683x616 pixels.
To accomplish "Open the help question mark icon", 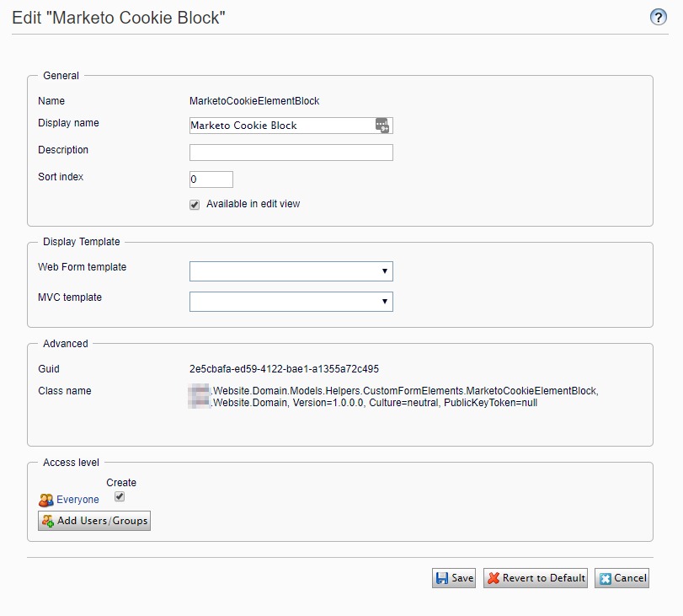I will click(x=659, y=18).
